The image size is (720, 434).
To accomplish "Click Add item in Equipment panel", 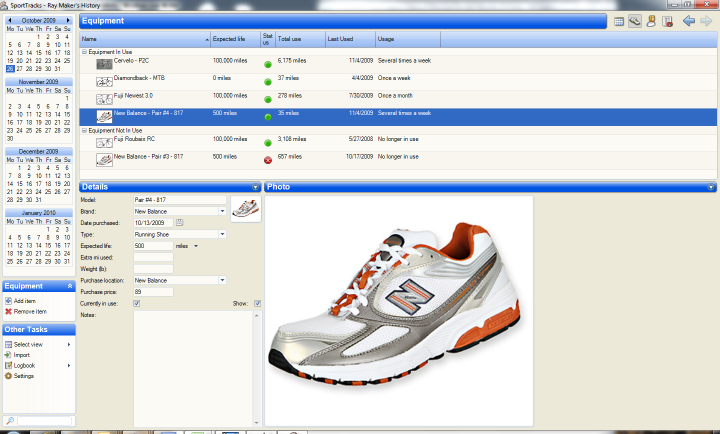I will coord(25,301).
